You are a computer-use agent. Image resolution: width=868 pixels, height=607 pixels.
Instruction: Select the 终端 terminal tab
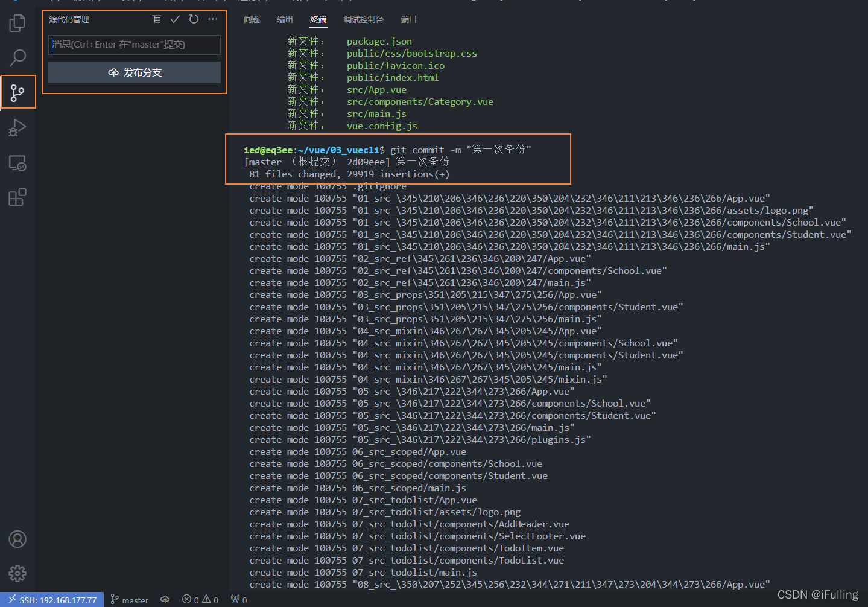coord(318,19)
